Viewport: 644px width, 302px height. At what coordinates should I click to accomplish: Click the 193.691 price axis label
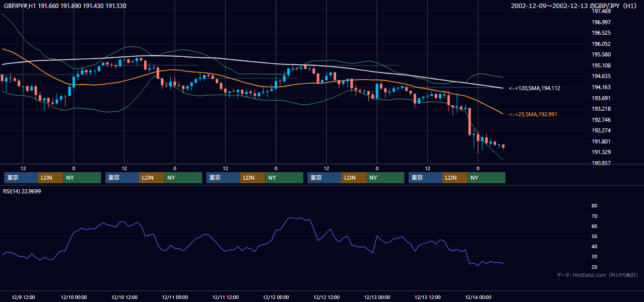[601, 98]
